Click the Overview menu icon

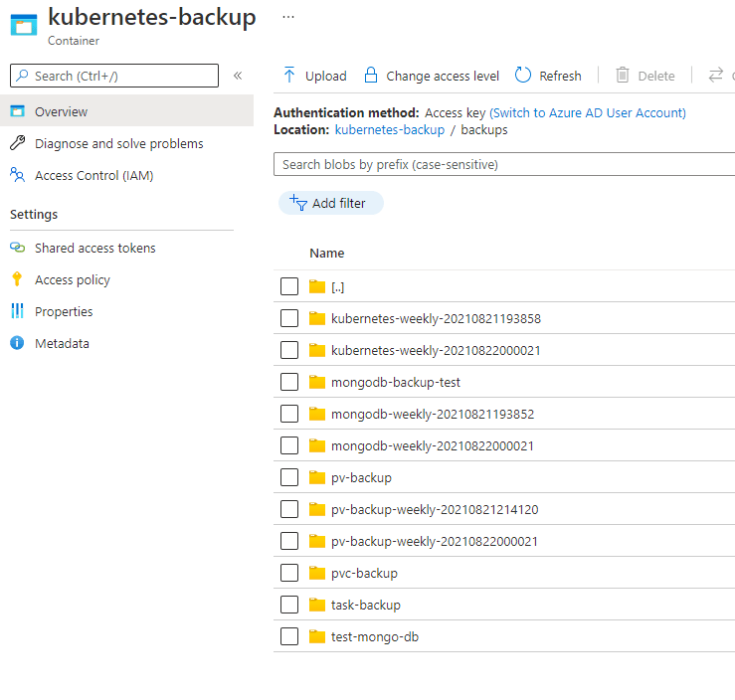coord(17,111)
